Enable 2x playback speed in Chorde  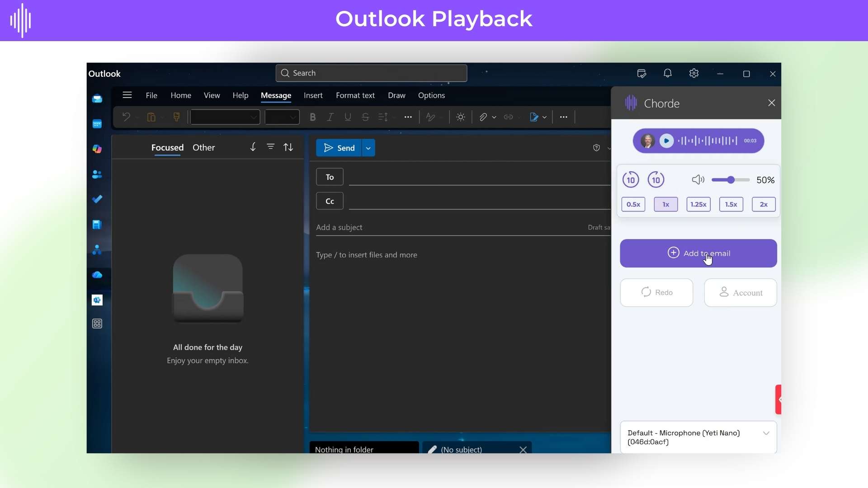764,204
